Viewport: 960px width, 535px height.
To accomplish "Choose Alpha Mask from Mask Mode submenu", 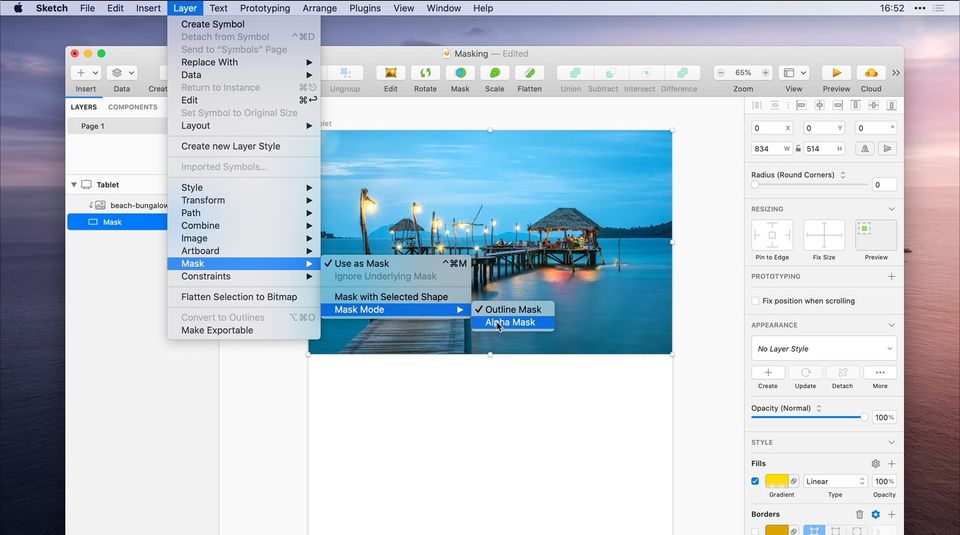I will [510, 322].
